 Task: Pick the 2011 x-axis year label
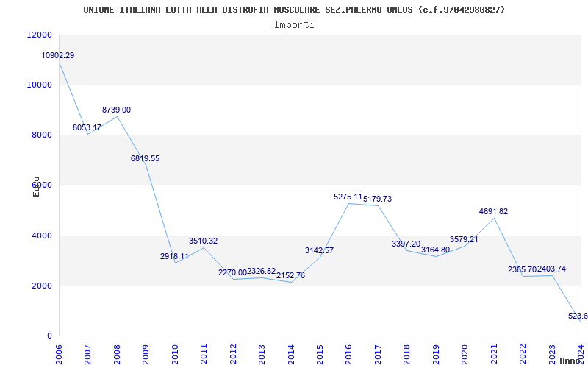204,354
